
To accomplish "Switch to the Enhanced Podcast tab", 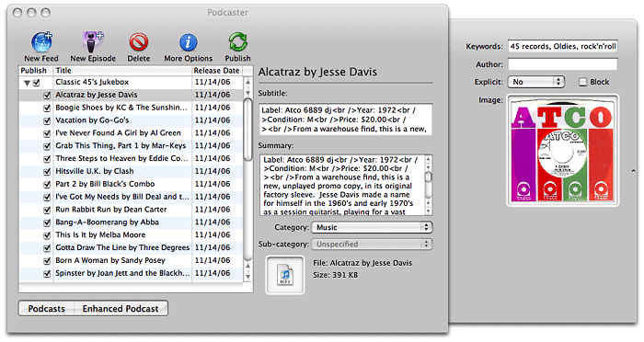I will click(x=121, y=308).
